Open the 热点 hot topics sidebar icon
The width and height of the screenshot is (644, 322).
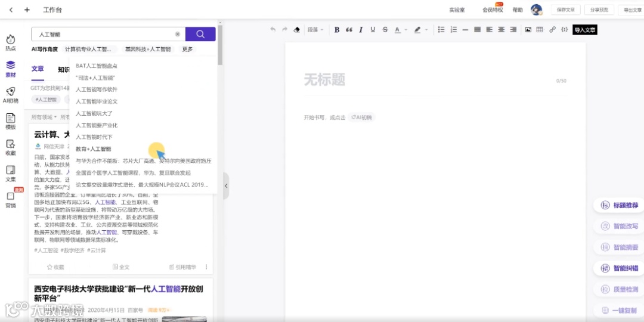tap(11, 43)
